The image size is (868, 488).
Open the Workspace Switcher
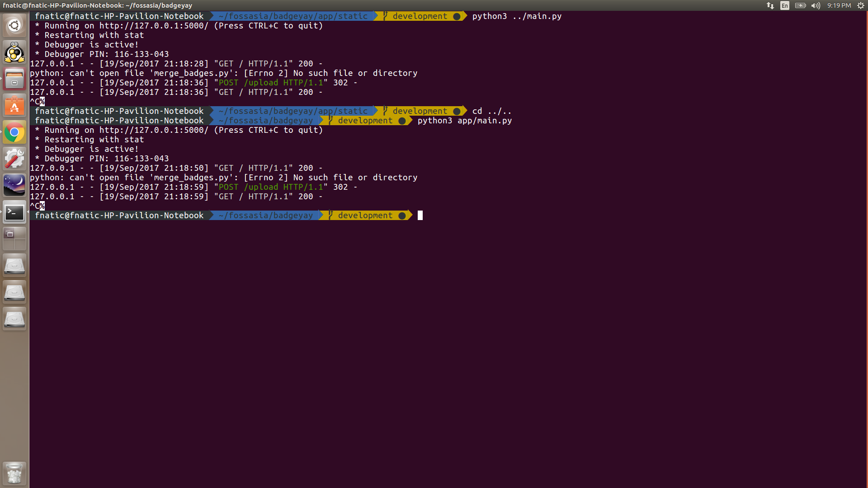pyautogui.click(x=14, y=239)
